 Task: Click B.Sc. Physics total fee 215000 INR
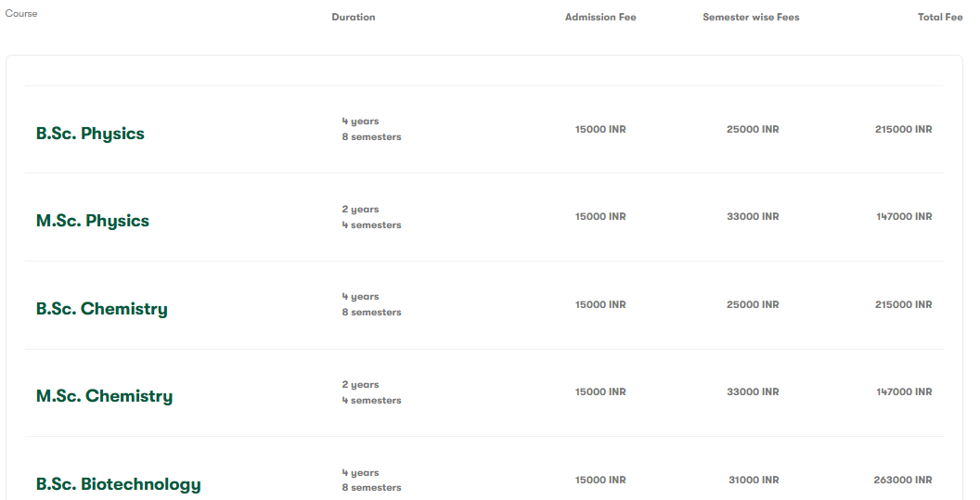click(x=903, y=130)
